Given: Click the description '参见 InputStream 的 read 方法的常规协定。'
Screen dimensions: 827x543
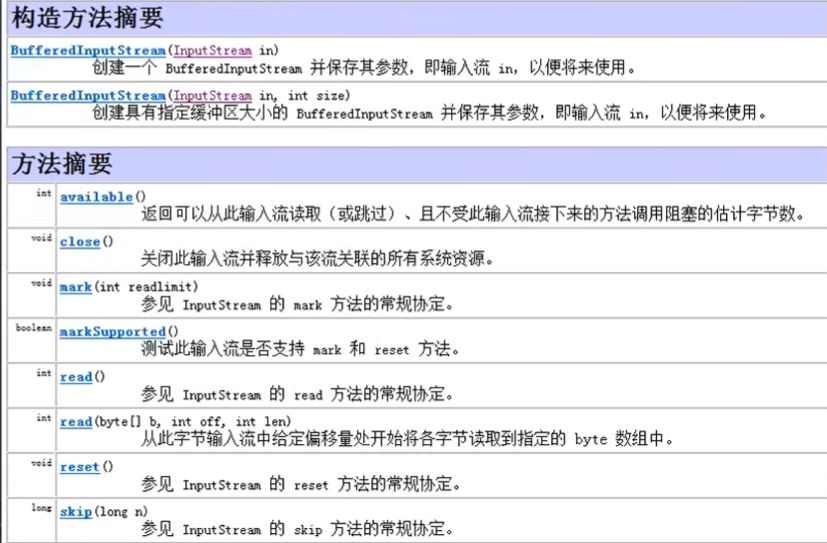Looking at the screenshot, I should [297, 394].
